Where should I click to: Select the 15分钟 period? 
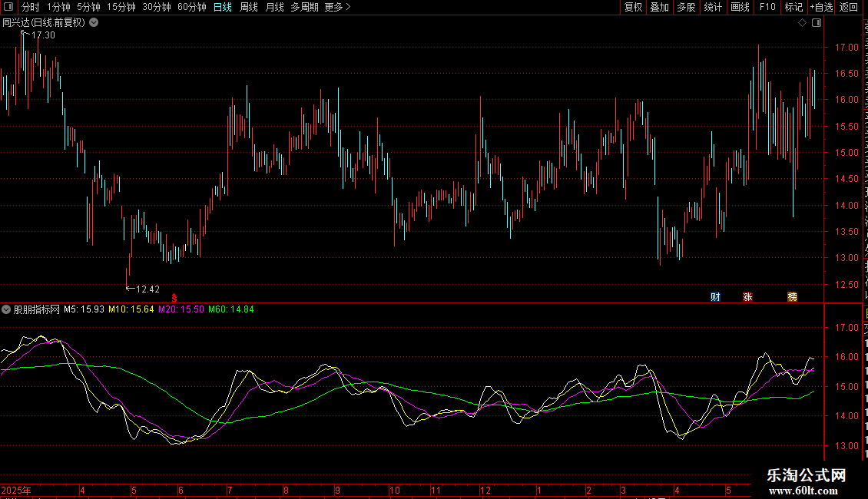(121, 7)
